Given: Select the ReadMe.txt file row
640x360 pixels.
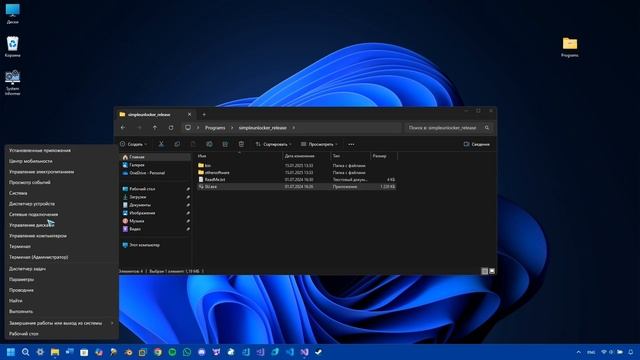Looking at the screenshot, I should [x=296, y=180].
